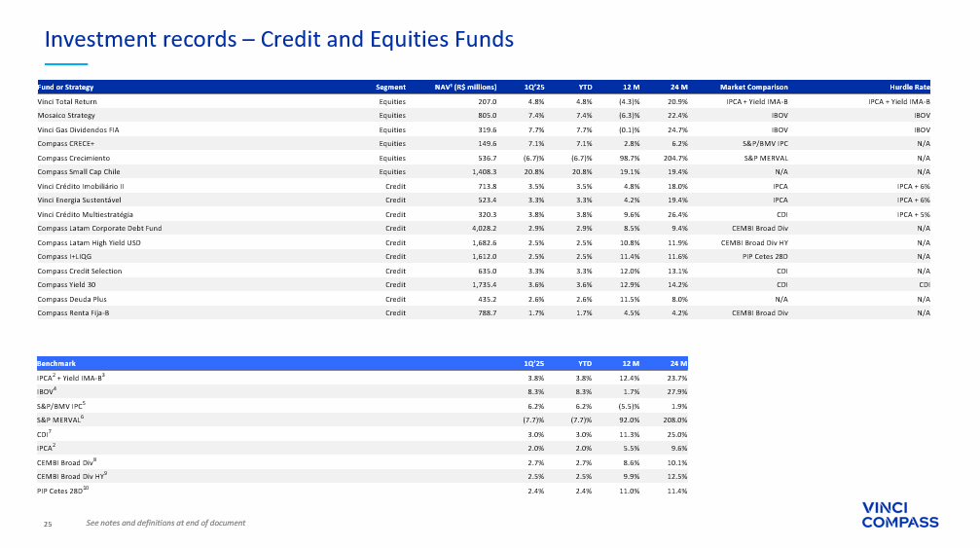The image size is (980, 548).
Task: Click the 'Market Comparison' column header
Action: [x=754, y=88]
